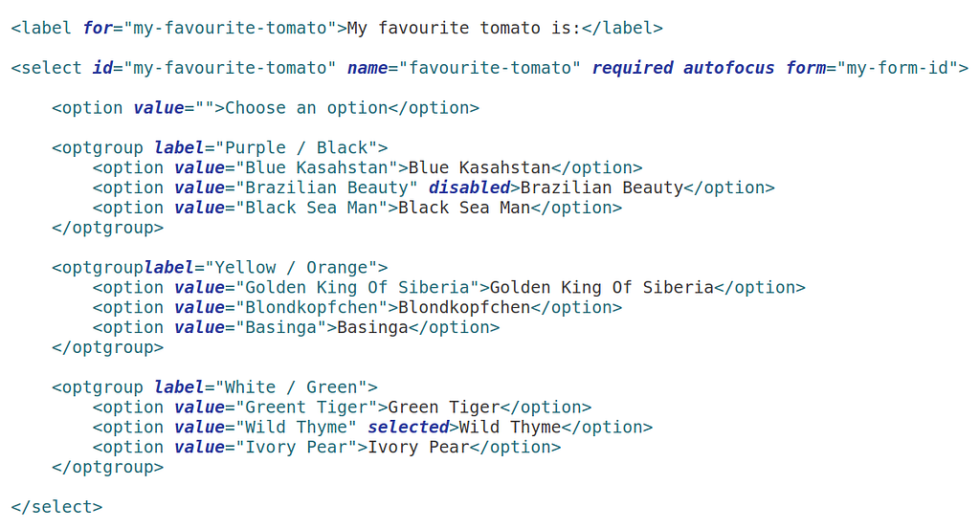Click 'Blue Kasahstan' option text

479,168
